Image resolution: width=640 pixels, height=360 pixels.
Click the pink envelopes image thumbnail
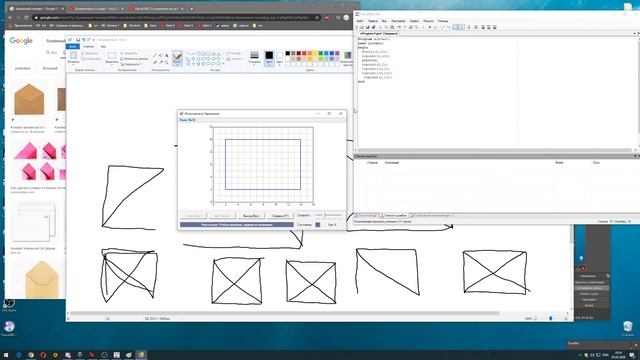coord(39,162)
